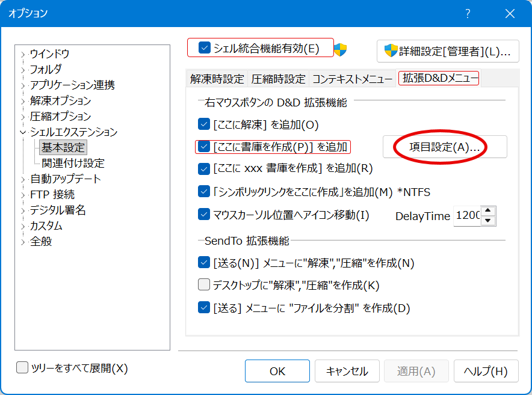Click the ヘルプ(H) button
Image resolution: width=532 pixels, height=395 pixels.
coord(485,371)
